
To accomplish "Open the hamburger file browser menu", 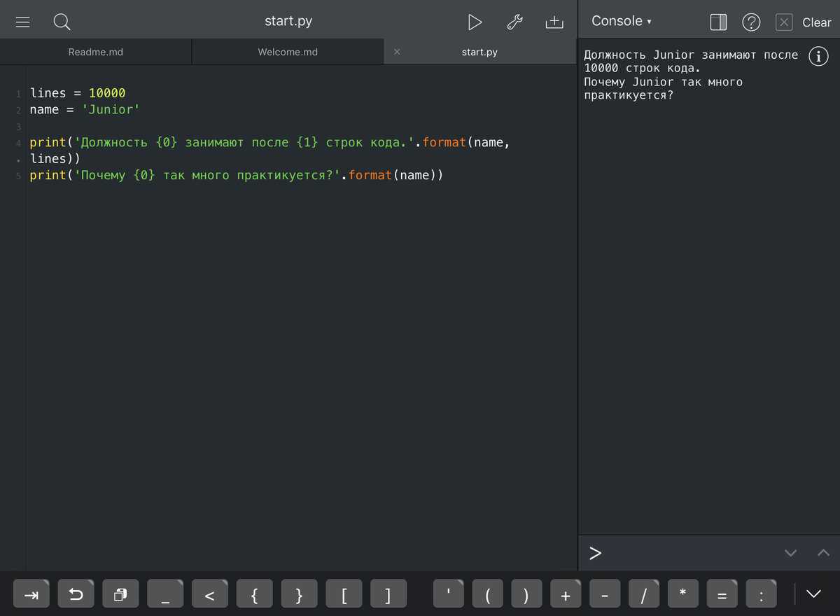I will pyautogui.click(x=22, y=22).
